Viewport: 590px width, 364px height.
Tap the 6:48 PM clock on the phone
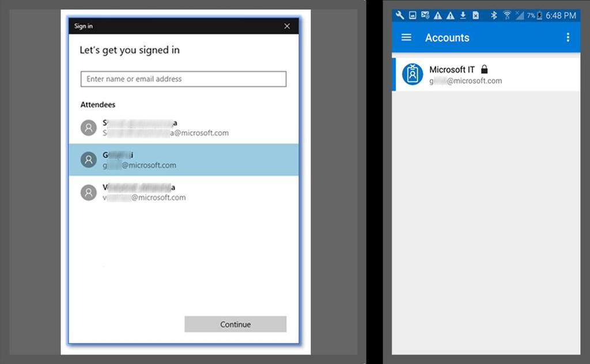coord(561,16)
